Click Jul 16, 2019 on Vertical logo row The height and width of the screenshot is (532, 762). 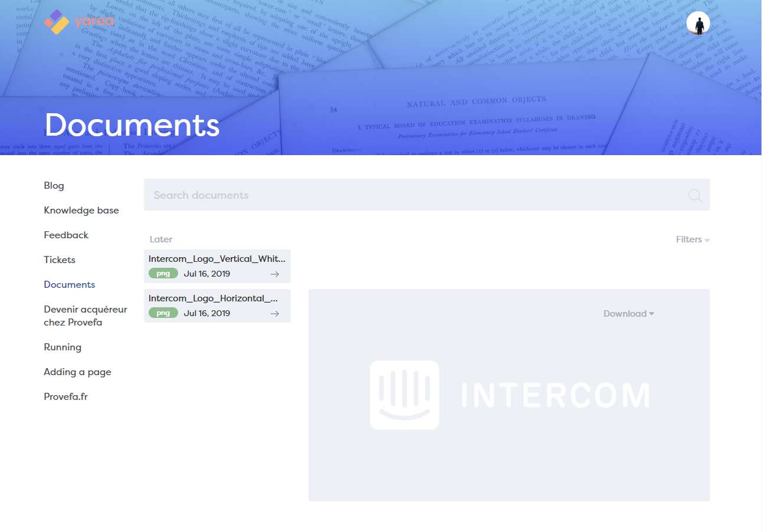click(207, 274)
